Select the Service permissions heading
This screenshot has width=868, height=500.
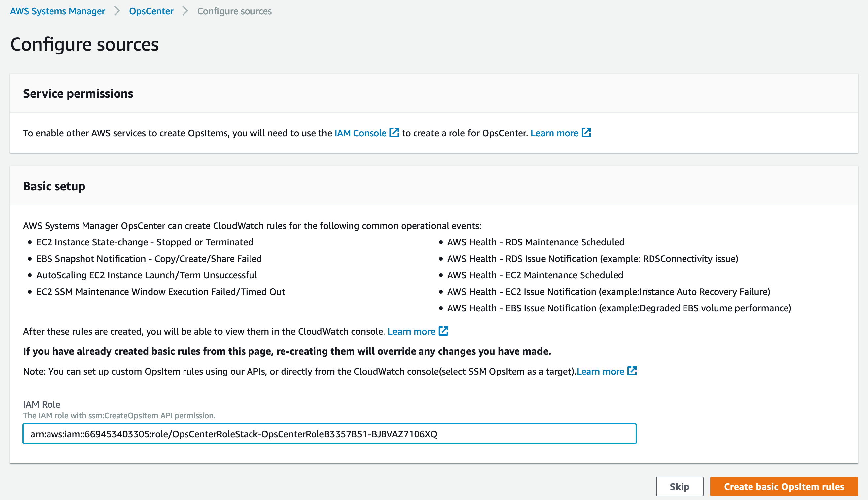point(78,94)
